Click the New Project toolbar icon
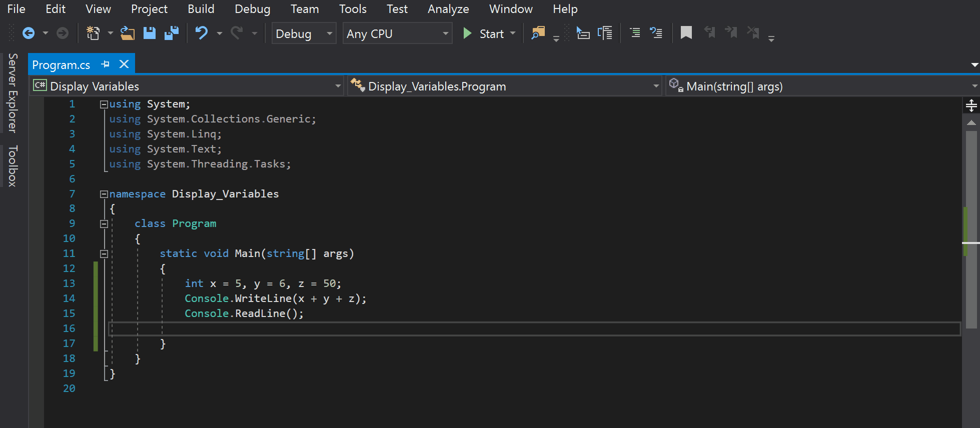This screenshot has width=980, height=428. [93, 33]
